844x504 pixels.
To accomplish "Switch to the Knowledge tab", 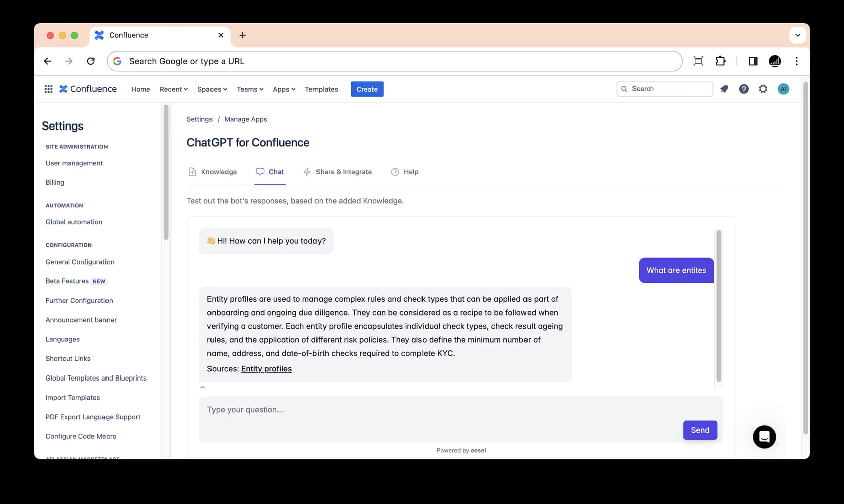I will tap(213, 172).
